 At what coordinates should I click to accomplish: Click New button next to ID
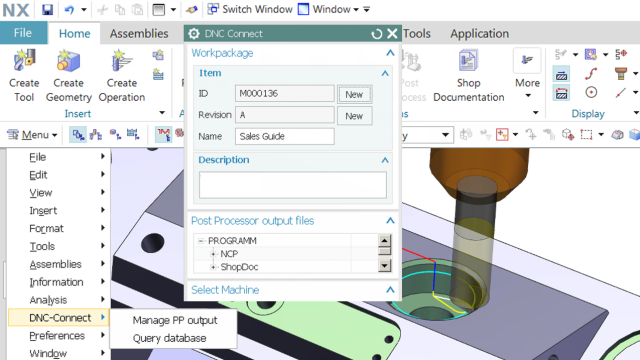[354, 94]
